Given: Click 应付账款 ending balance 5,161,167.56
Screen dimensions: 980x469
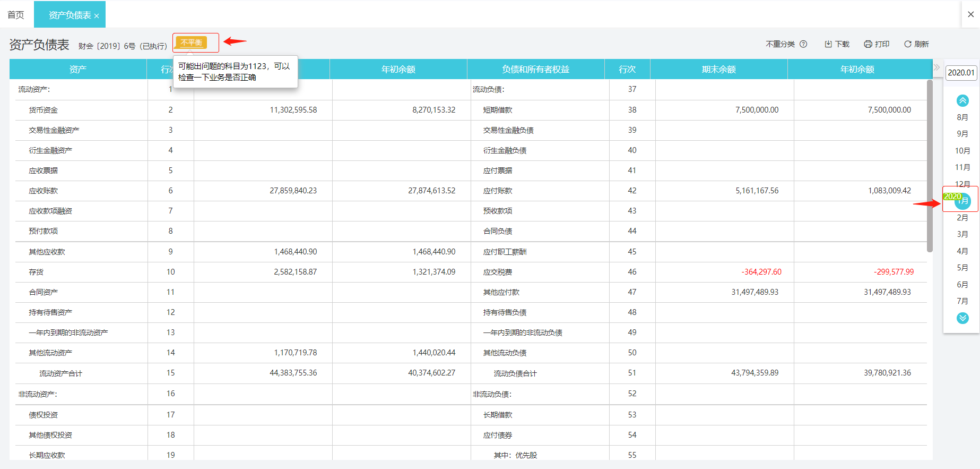Looking at the screenshot, I should point(757,191).
